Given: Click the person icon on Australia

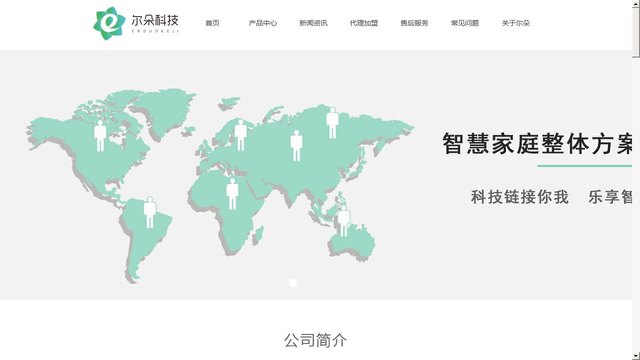Looking at the screenshot, I should click(x=344, y=221).
